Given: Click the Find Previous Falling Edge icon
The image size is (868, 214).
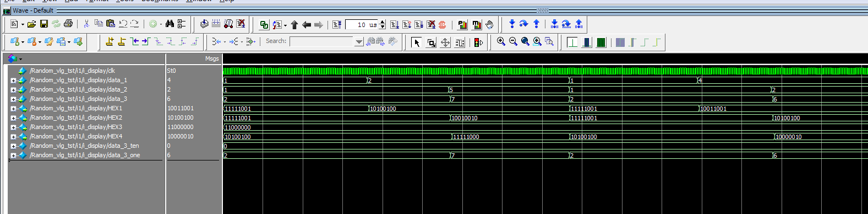Looking at the screenshot, I should [x=158, y=41].
